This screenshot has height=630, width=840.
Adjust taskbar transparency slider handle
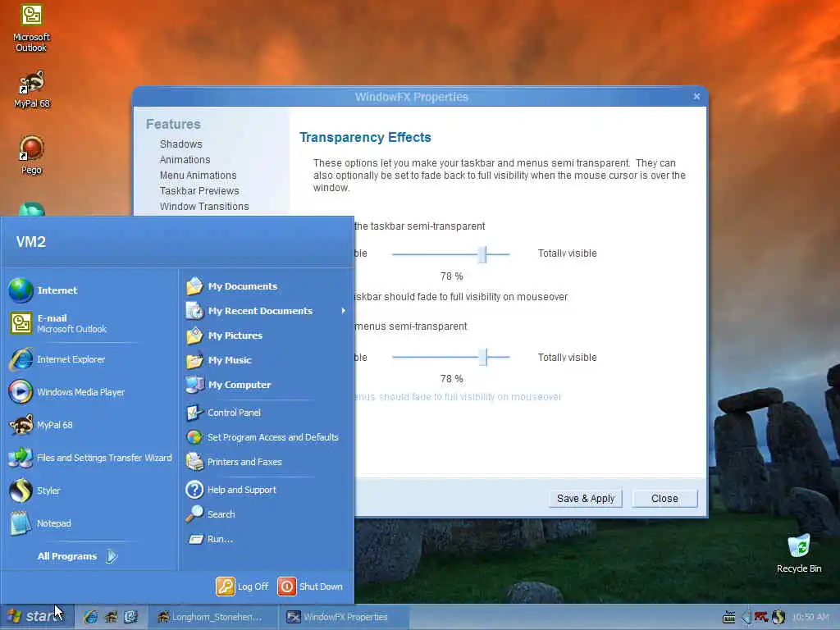click(482, 254)
